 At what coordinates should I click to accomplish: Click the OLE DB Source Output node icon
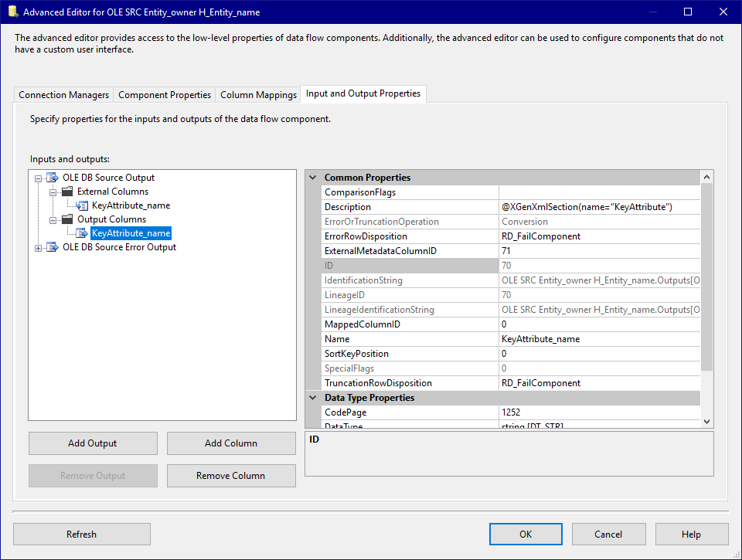click(x=52, y=178)
